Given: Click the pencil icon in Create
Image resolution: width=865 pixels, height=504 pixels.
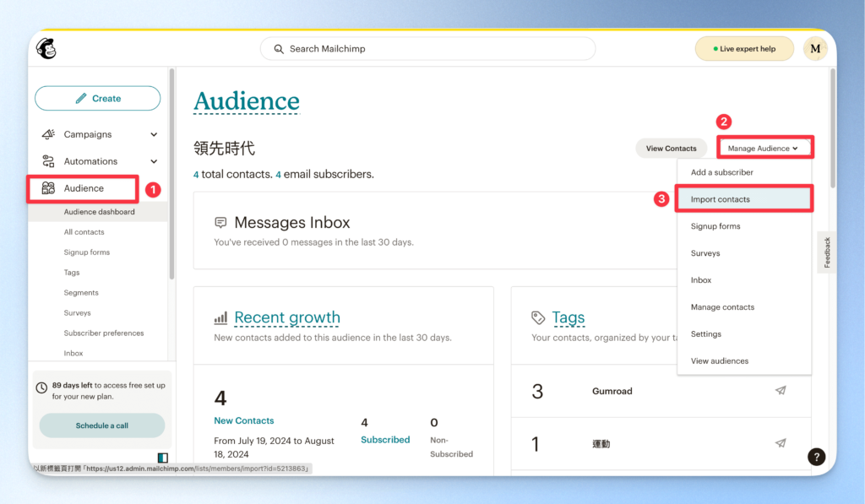Looking at the screenshot, I should [81, 98].
